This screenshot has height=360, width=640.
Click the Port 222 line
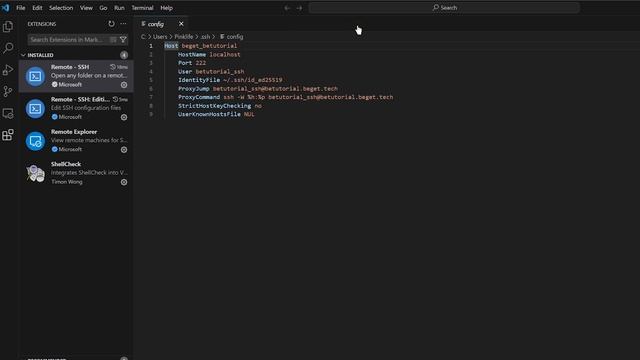coord(192,63)
